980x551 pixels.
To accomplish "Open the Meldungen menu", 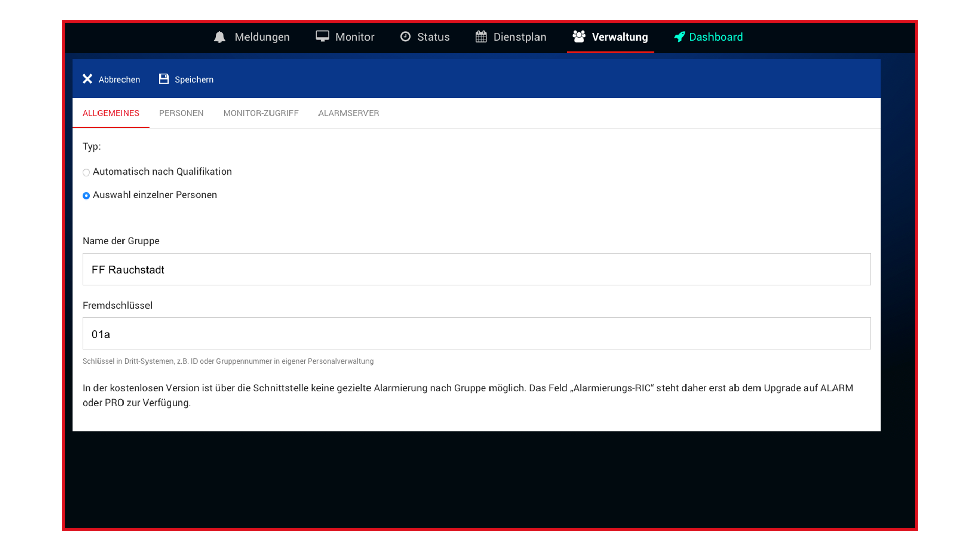I will [x=252, y=37].
